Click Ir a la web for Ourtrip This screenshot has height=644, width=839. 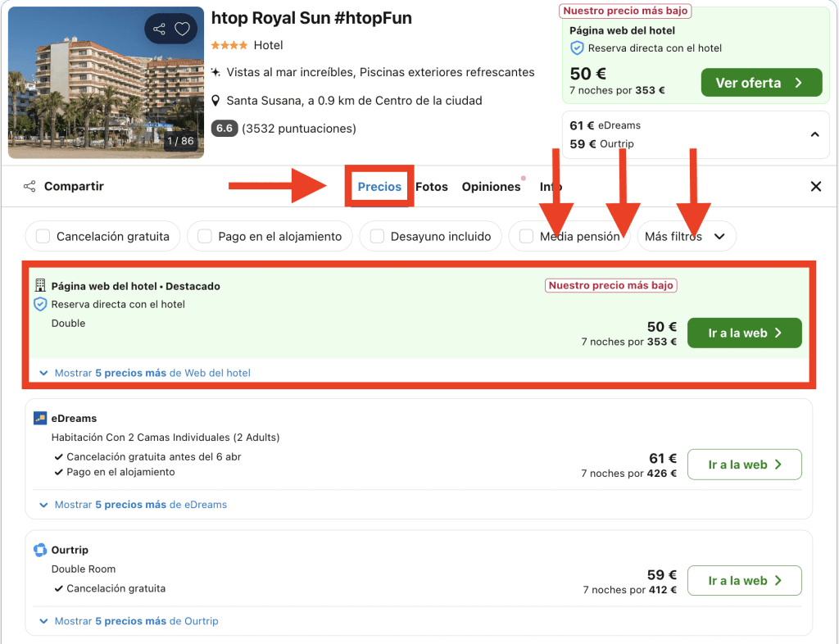[x=744, y=581]
